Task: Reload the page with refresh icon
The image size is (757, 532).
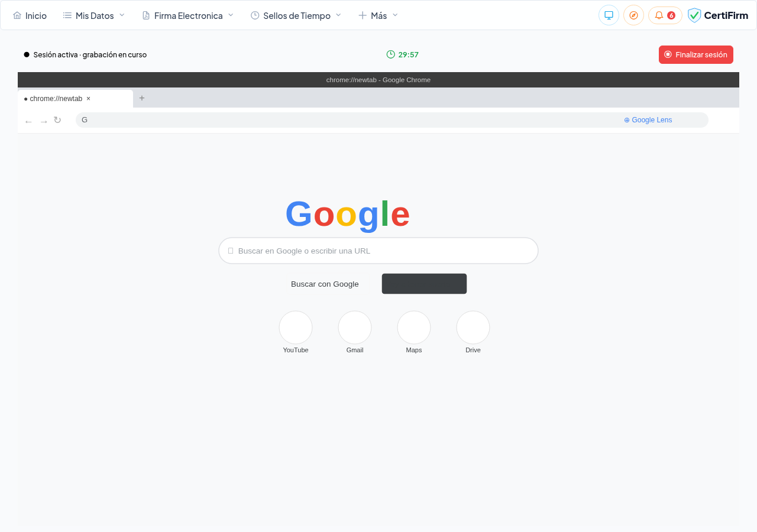Action: [x=57, y=120]
